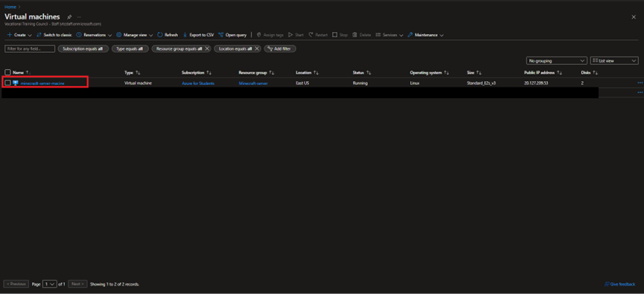Tick the select-all checkbox in header

point(7,73)
